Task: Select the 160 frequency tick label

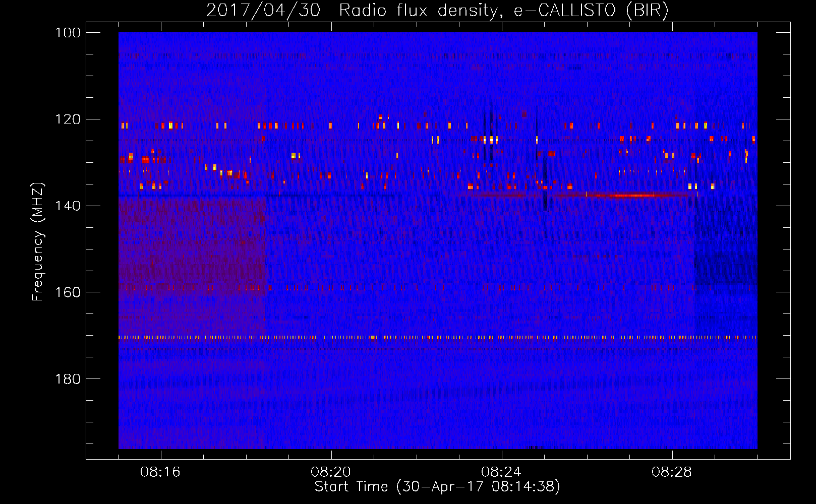Action: [x=68, y=292]
